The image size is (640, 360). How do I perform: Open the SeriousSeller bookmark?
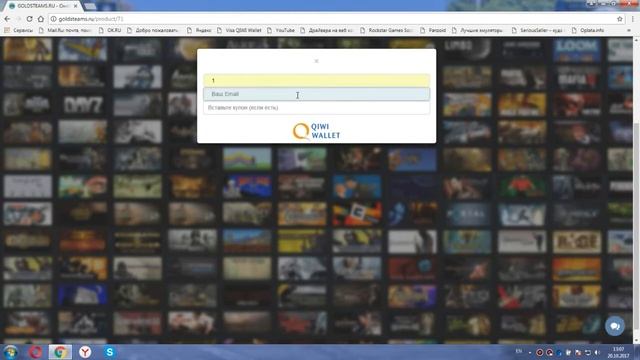click(x=538, y=30)
